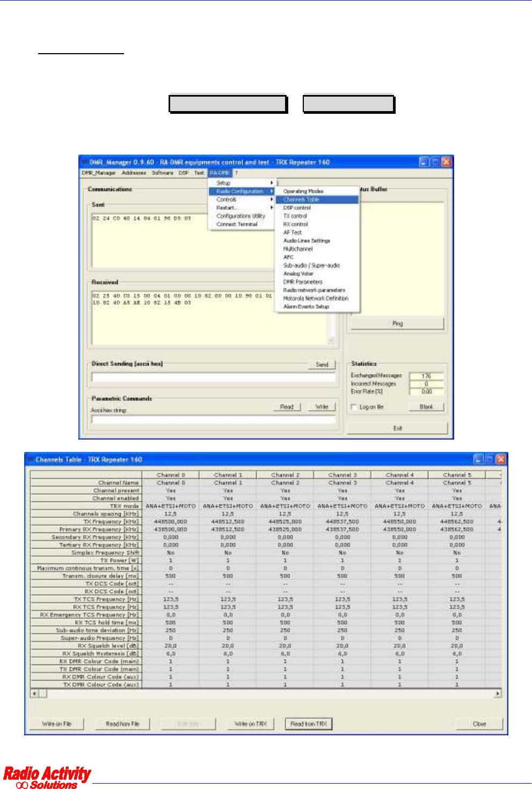Click the Exit button
Image resolution: width=532 pixels, height=789 pixels.
tap(397, 428)
